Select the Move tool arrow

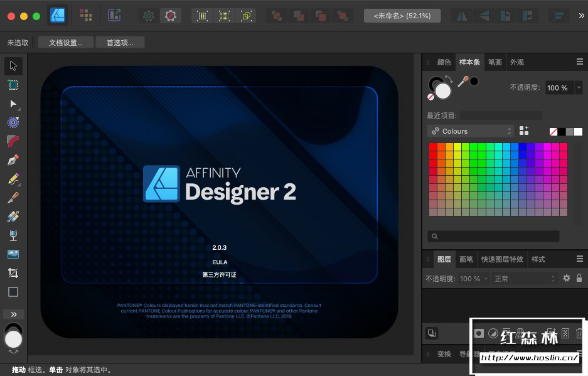(13, 66)
